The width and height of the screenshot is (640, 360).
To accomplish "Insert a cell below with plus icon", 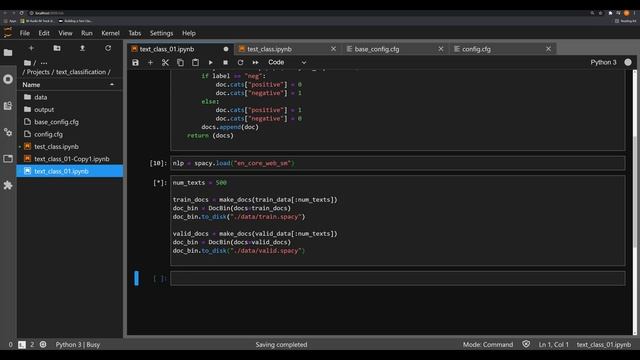I will 150,62.
